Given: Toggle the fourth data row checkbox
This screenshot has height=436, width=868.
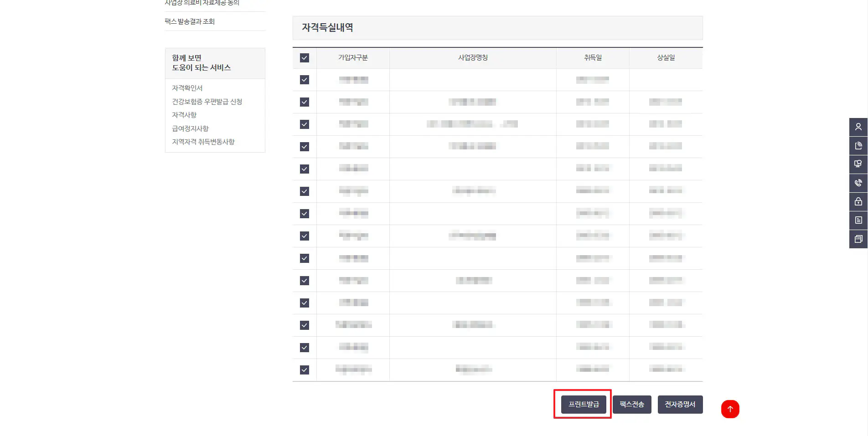Looking at the screenshot, I should (x=305, y=147).
